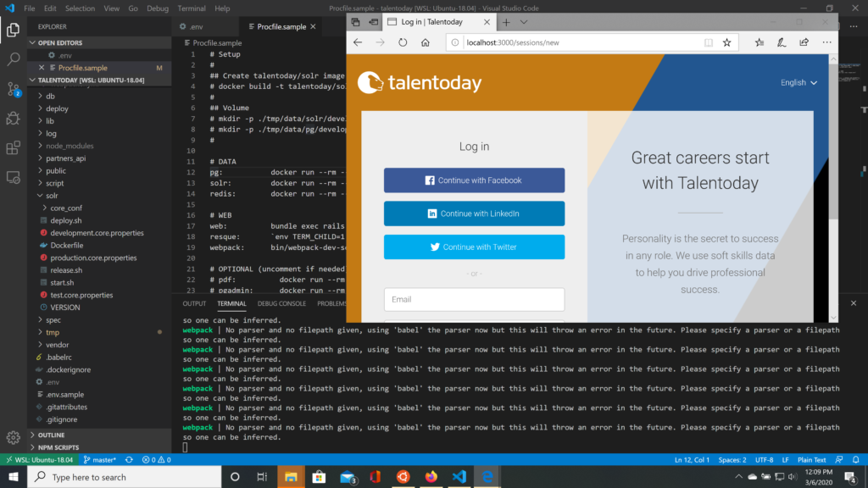The image size is (868, 488).
Task: Expand the core_conf folder
Action: pos(66,208)
